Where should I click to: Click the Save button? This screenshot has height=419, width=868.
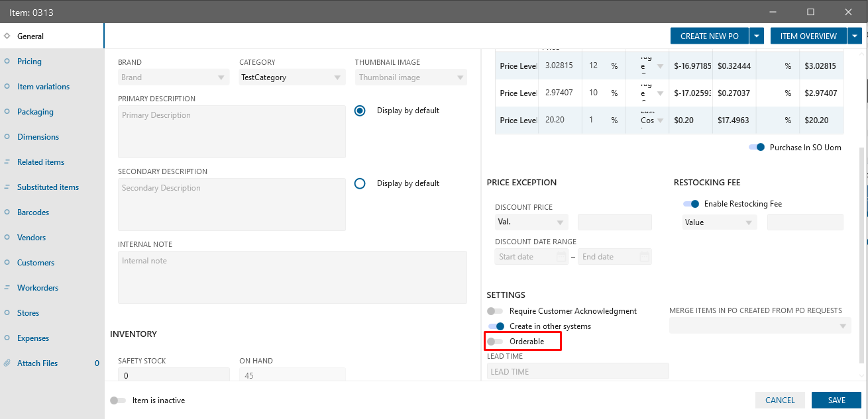pyautogui.click(x=836, y=400)
